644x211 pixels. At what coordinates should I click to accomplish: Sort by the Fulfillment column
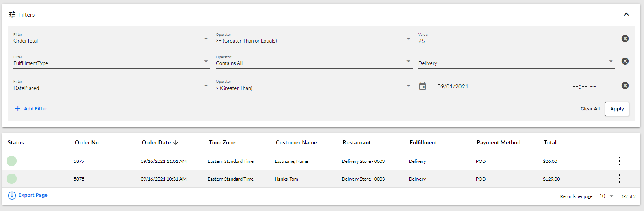pos(423,142)
